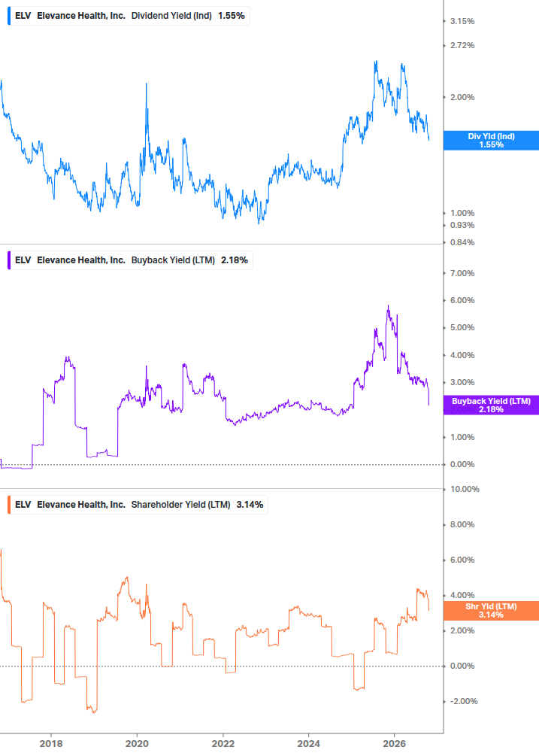Click the 8.00% tick on shareholder yield axis

click(x=462, y=524)
